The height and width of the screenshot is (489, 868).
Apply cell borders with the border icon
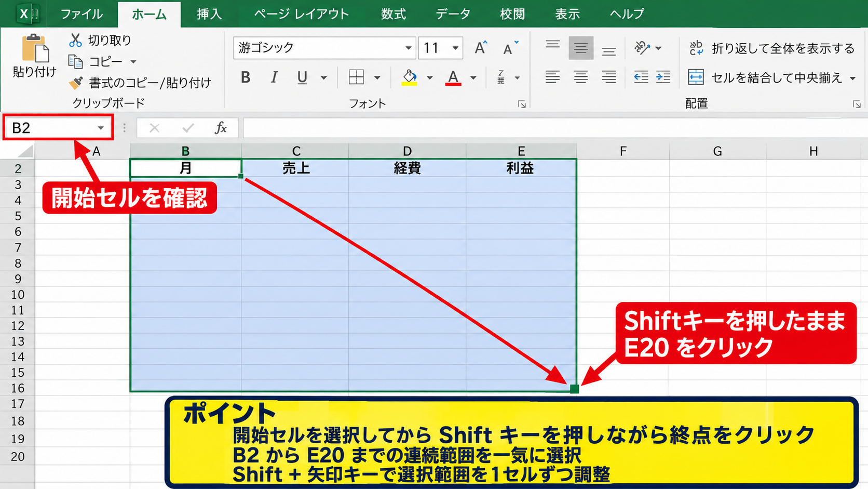click(x=356, y=77)
